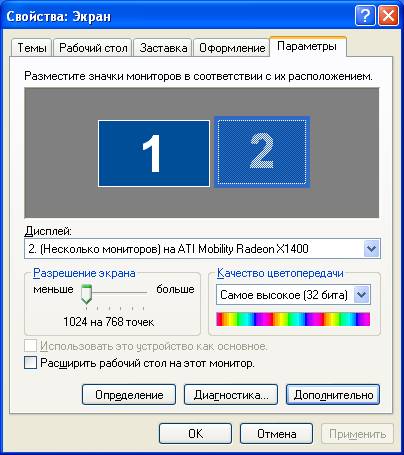
Task: Open the Оформление tab
Action: 232,48
